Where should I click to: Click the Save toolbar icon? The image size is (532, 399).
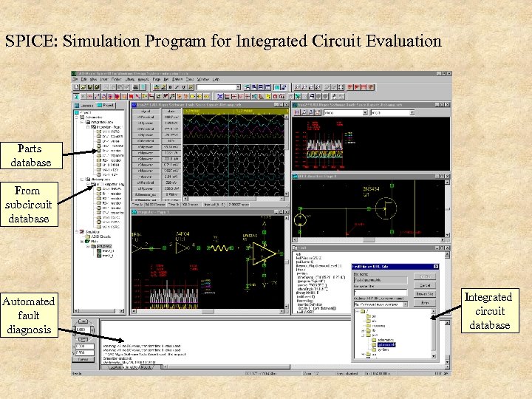(90, 87)
